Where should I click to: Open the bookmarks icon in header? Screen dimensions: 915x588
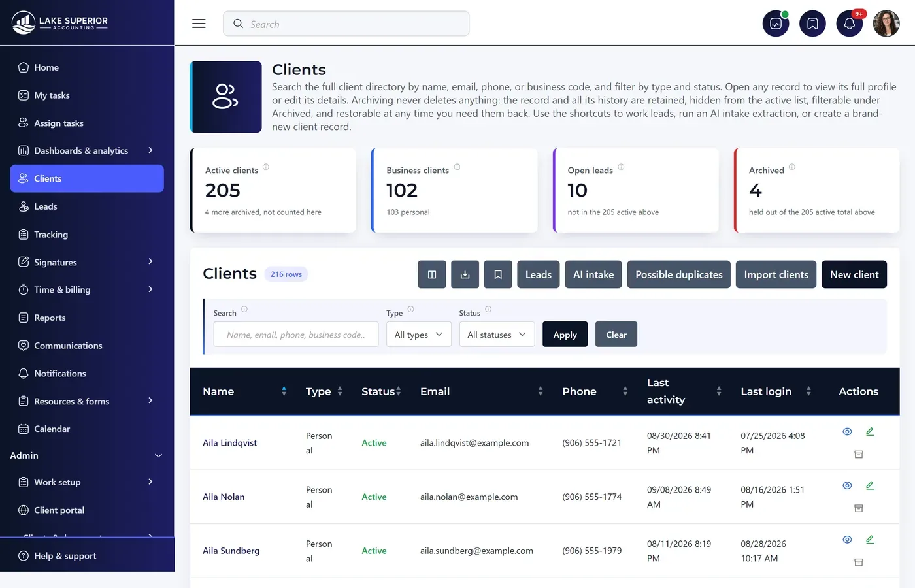[812, 24]
